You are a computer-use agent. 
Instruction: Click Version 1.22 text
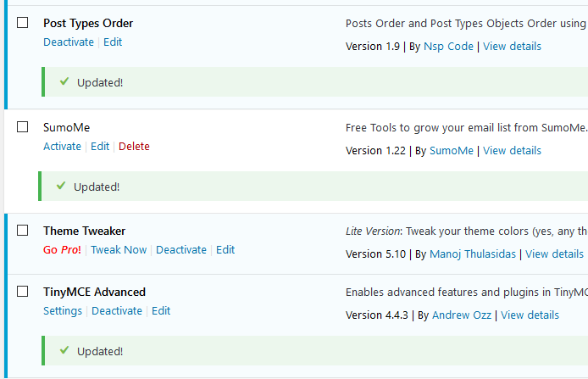coord(375,150)
